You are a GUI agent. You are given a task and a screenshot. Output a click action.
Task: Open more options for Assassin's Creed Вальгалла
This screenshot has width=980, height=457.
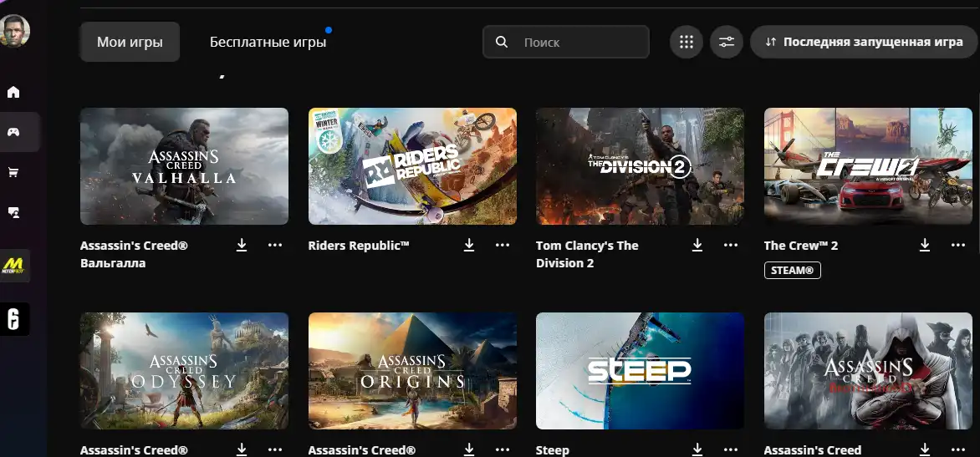pos(275,246)
